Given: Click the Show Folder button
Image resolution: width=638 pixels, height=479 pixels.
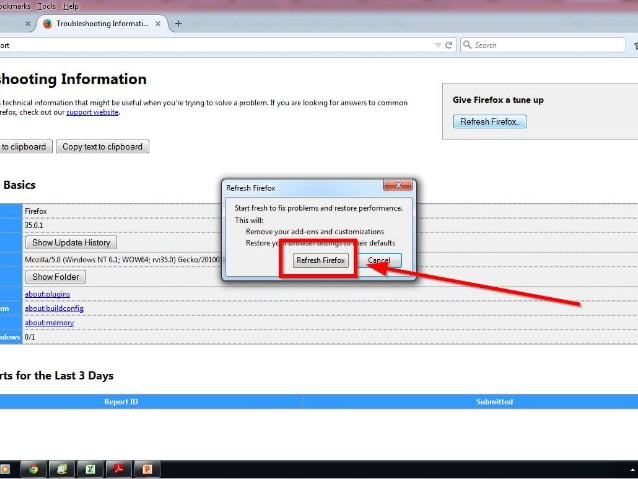Looking at the screenshot, I should point(56,277).
